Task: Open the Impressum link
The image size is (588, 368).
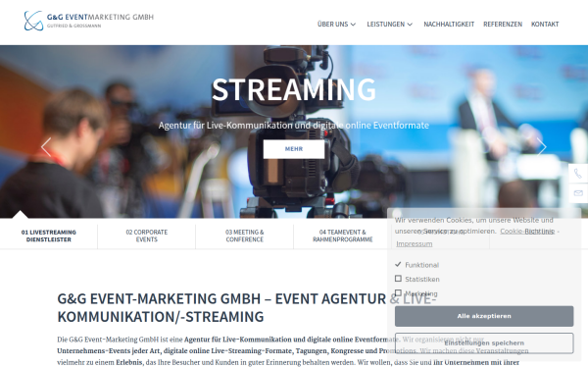Action: coord(415,244)
